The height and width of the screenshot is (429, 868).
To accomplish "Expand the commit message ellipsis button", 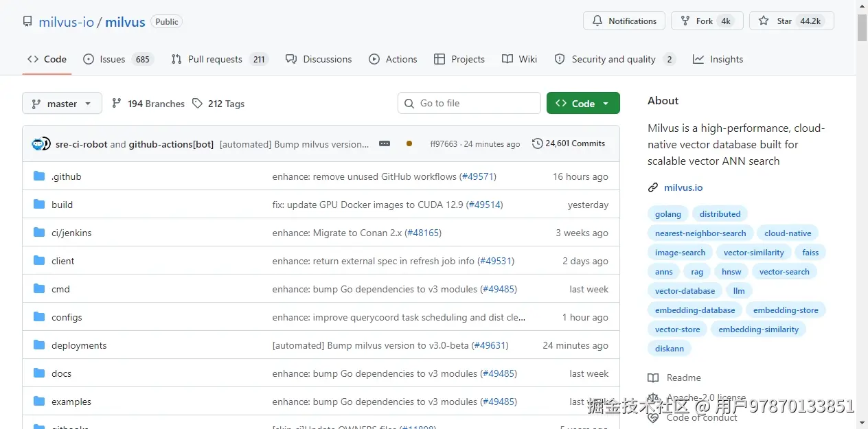I will click(x=385, y=143).
